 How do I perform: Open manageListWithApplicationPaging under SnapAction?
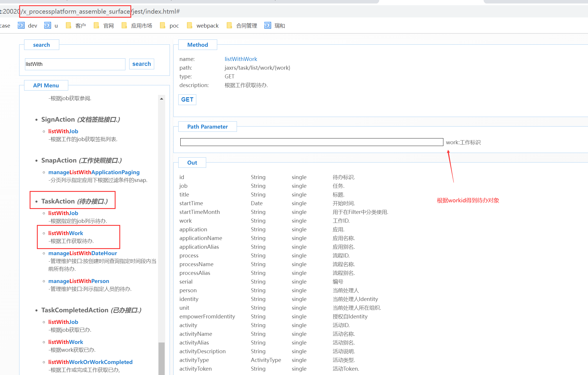(x=94, y=172)
